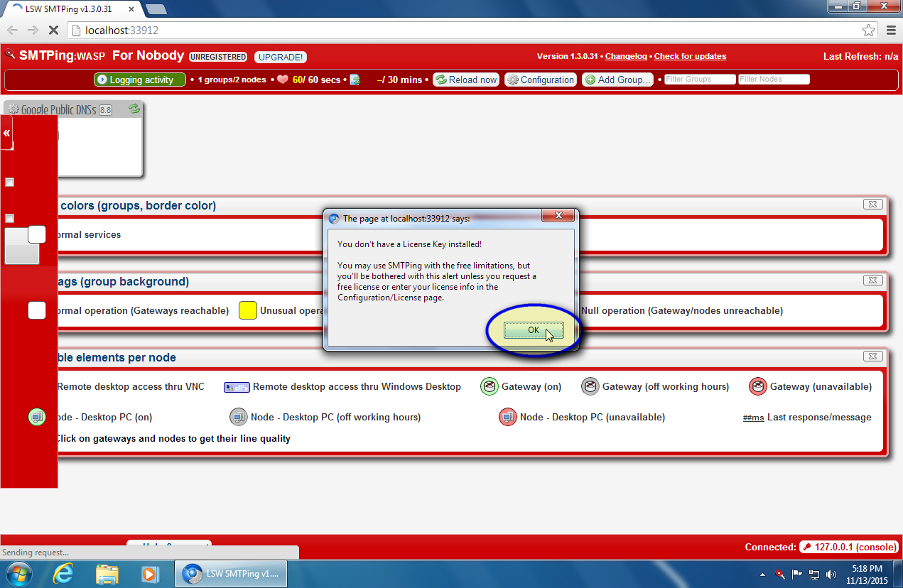Open the Changelog link

[626, 56]
